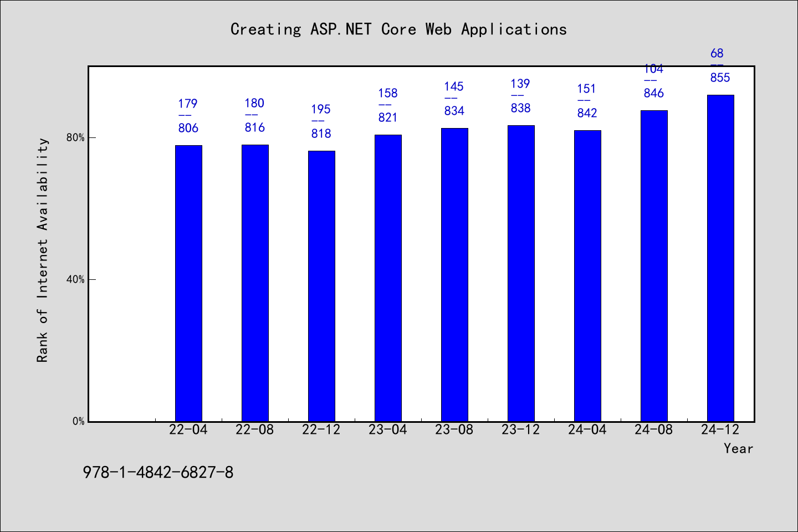Viewport: 798px width, 532px height.
Task: Click the 40% y-axis tick label
Action: point(76,279)
